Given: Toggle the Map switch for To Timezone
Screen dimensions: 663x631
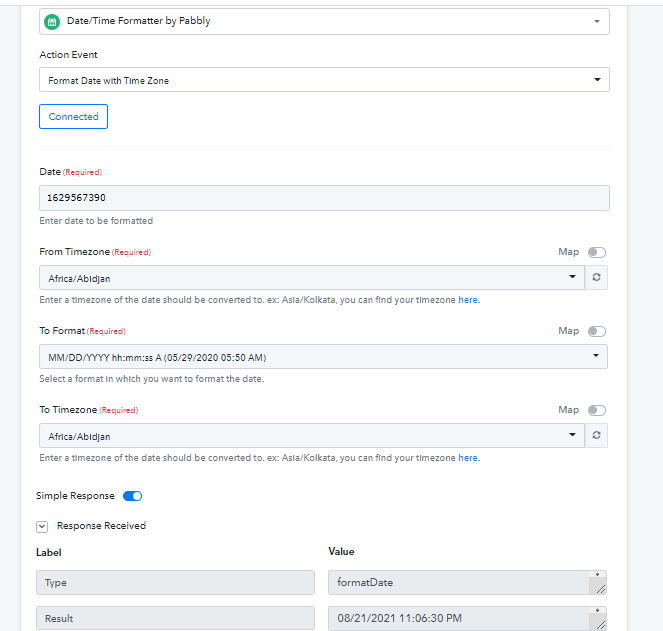Looking at the screenshot, I should 597,410.
